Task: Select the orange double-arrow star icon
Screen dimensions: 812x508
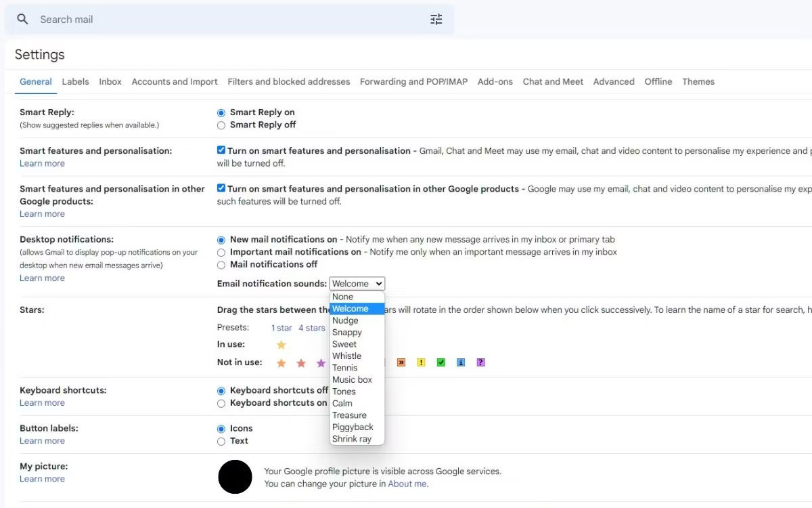Action: point(401,362)
